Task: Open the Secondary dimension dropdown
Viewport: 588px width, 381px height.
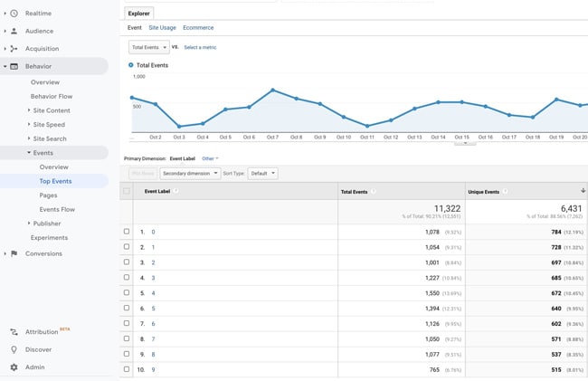Action: [190, 173]
